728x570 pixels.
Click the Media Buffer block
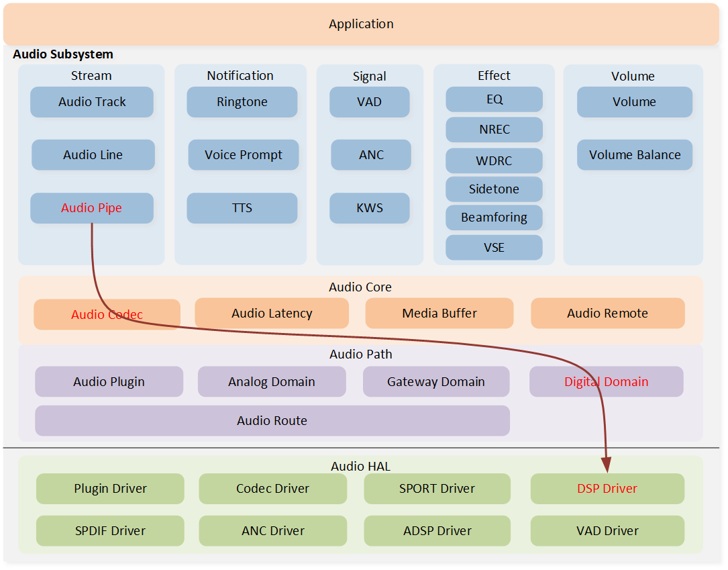pyautogui.click(x=439, y=313)
